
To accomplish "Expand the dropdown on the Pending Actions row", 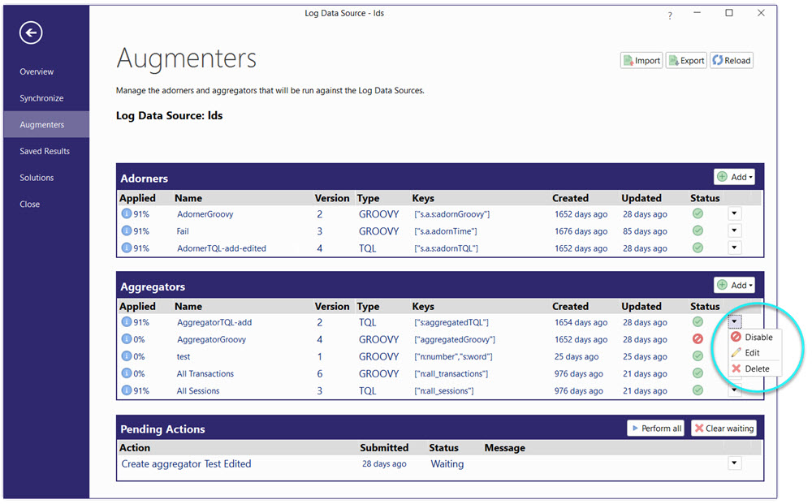I will click(x=734, y=463).
